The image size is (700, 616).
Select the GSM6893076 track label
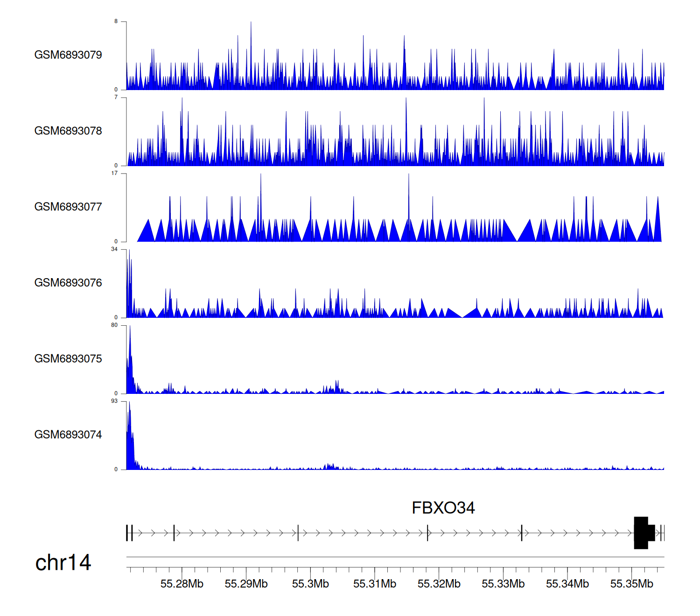[x=68, y=283]
